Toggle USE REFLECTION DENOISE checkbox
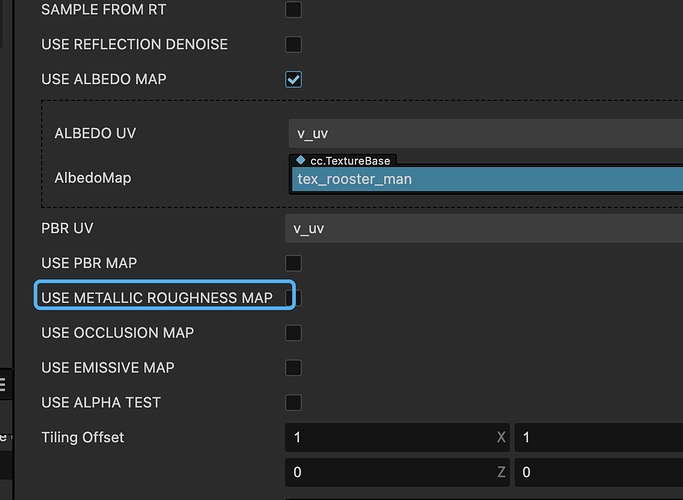The width and height of the screenshot is (683, 500). (293, 44)
